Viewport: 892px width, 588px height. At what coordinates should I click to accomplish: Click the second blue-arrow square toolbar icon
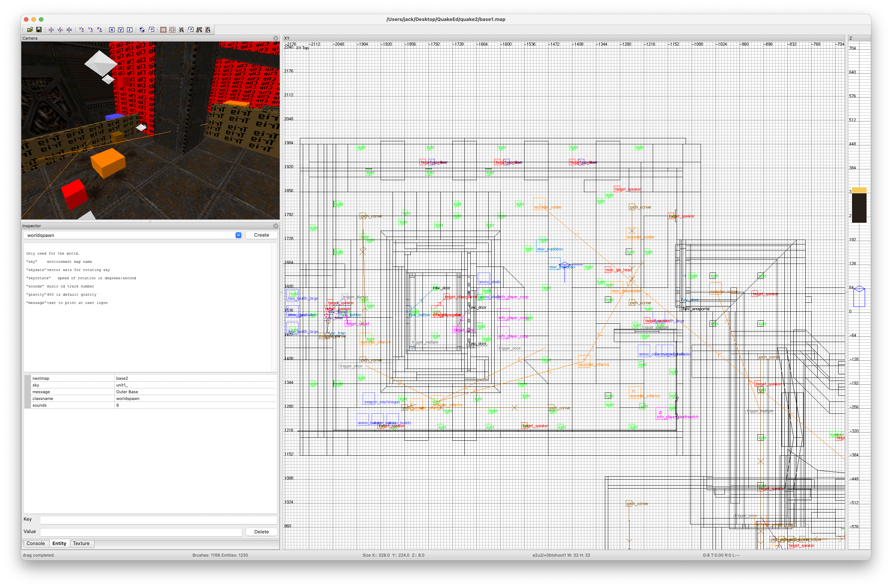pos(190,30)
